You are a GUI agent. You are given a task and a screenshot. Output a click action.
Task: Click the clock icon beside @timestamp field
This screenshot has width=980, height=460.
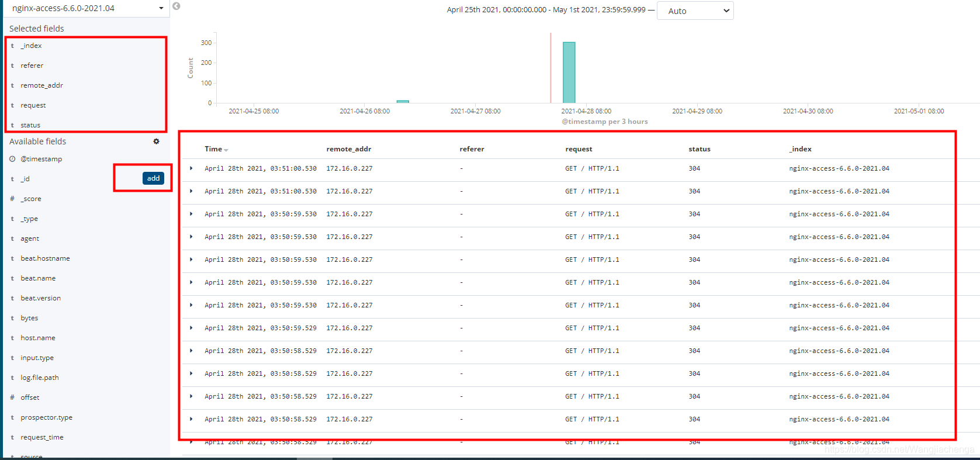(12, 159)
